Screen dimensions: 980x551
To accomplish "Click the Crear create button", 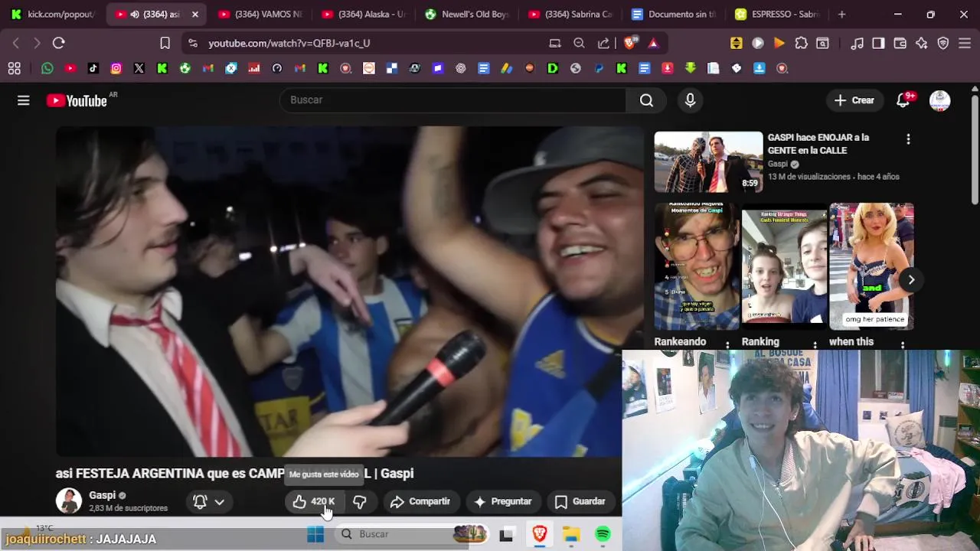I will tap(854, 100).
